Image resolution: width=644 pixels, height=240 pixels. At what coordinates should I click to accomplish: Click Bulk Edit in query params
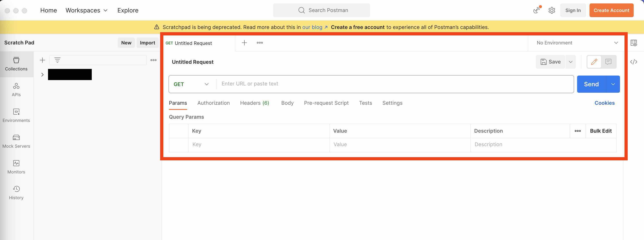click(601, 131)
